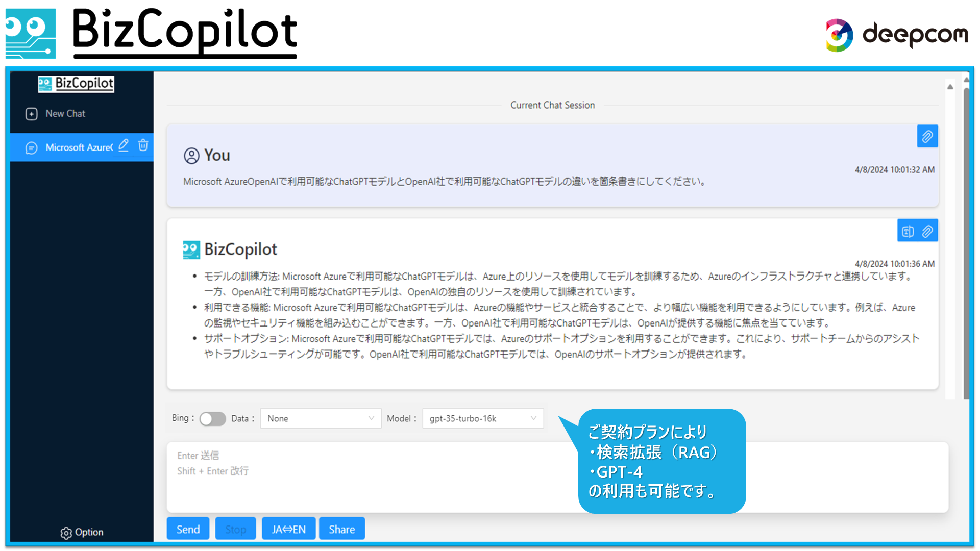Click attachment clip icon on You message
Screen dimensions: 980x551
coord(927,136)
